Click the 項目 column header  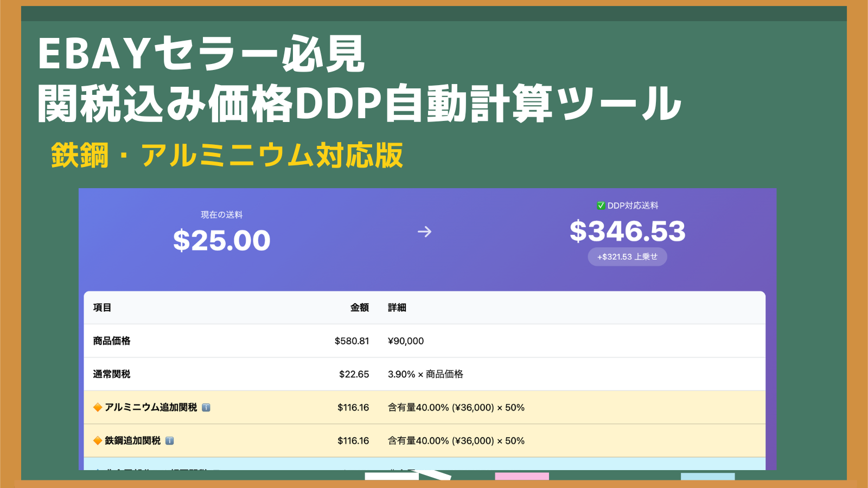[102, 307]
